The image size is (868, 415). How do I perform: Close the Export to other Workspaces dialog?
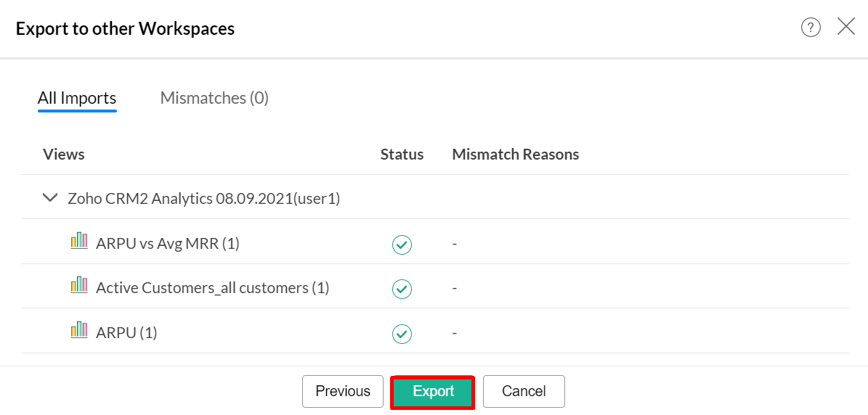pyautogui.click(x=846, y=28)
